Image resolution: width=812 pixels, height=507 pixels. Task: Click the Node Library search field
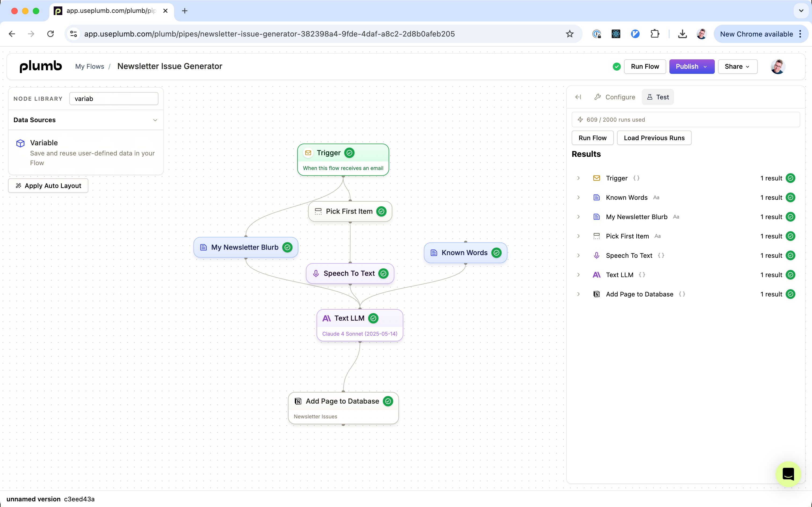(x=114, y=99)
